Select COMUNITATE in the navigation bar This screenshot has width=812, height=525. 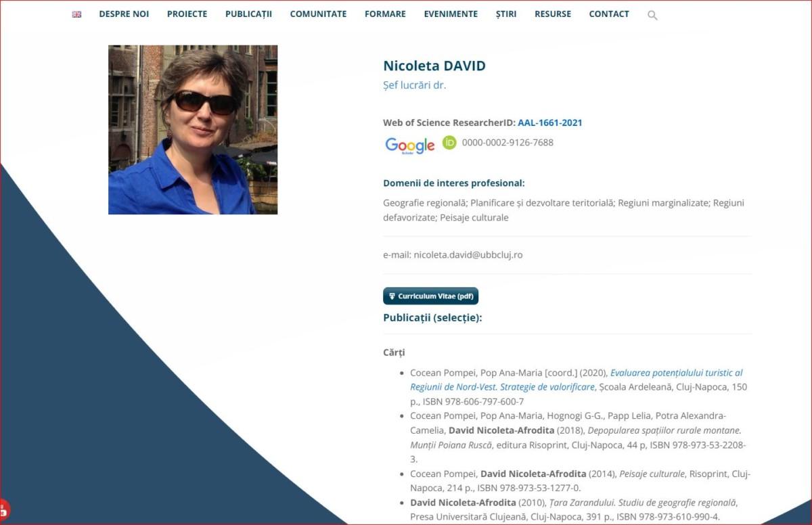click(318, 14)
